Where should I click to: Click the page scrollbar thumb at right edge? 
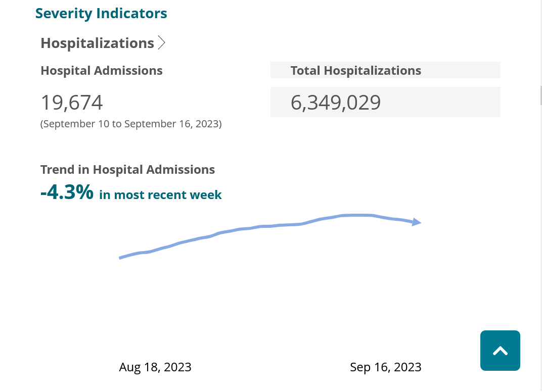[x=540, y=95]
